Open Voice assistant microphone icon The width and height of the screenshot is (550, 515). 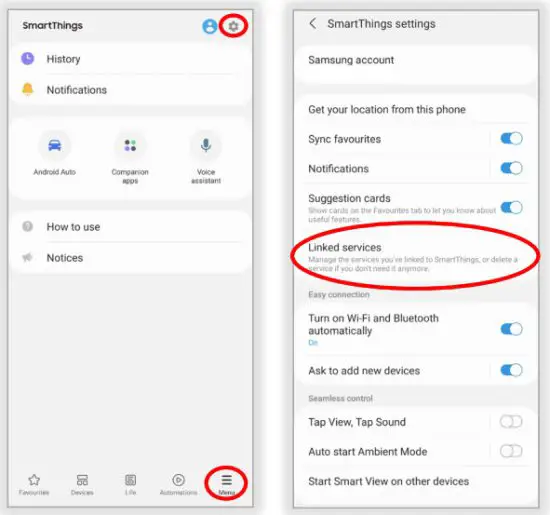pos(206,145)
